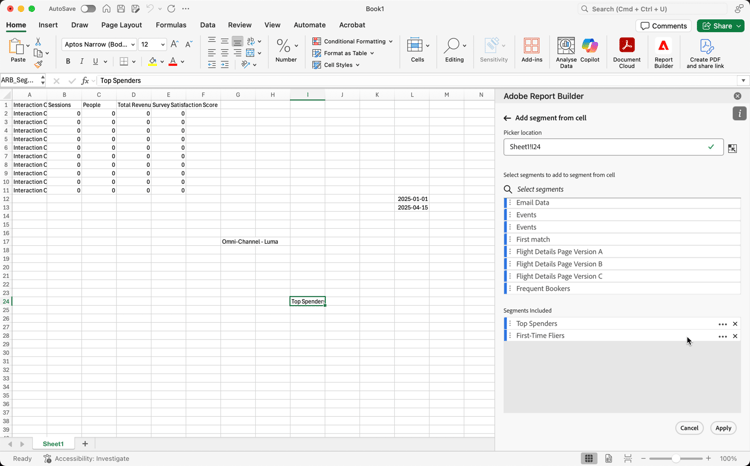750x466 pixels.
Task: Click the Cut scissors icon
Action: tap(38, 42)
